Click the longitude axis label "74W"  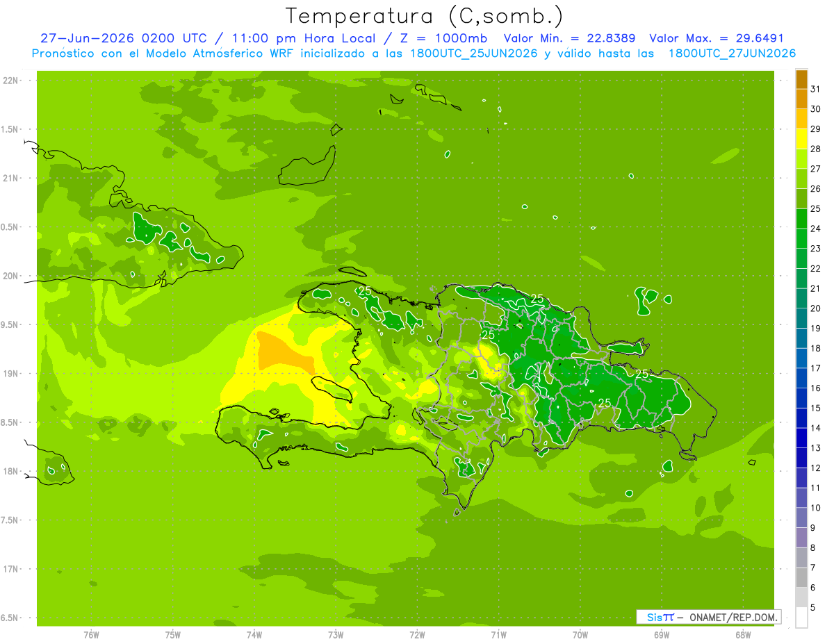tap(254, 634)
